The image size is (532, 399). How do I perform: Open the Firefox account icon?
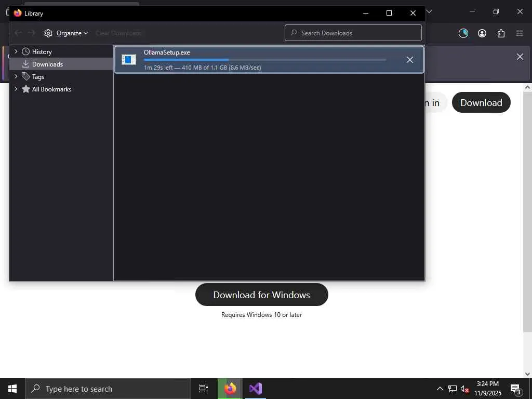coord(482,33)
